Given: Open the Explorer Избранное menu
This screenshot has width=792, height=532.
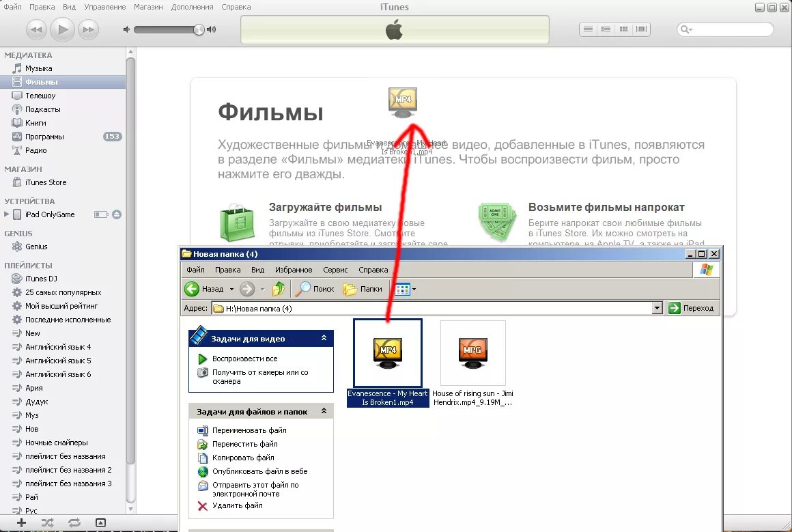Looking at the screenshot, I should 294,270.
